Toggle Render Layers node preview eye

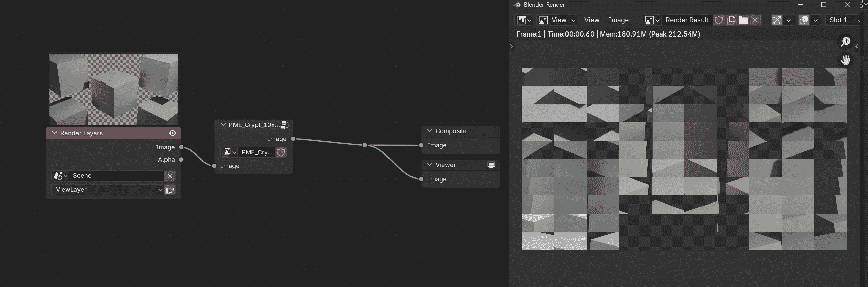click(x=173, y=133)
